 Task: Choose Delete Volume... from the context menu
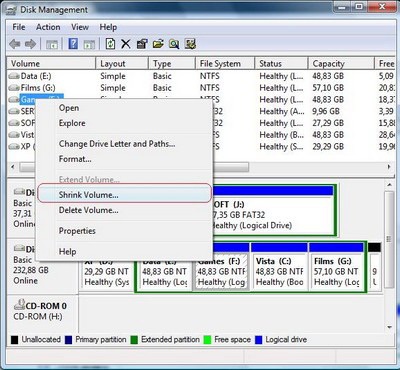(x=124, y=210)
